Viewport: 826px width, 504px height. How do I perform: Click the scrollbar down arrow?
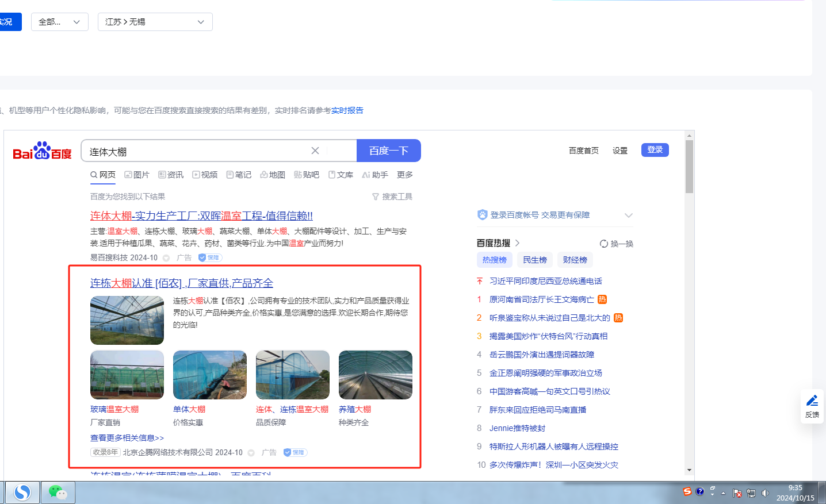click(x=689, y=470)
